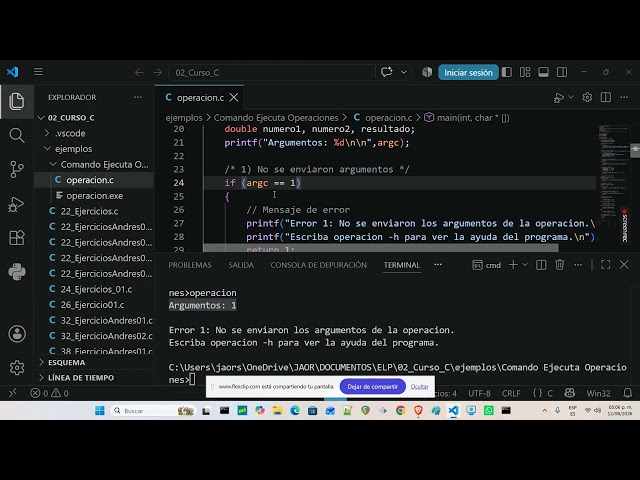Image resolution: width=640 pixels, height=480 pixels.
Task: Click the ejemplos breadcrumb
Action: pos(184,118)
